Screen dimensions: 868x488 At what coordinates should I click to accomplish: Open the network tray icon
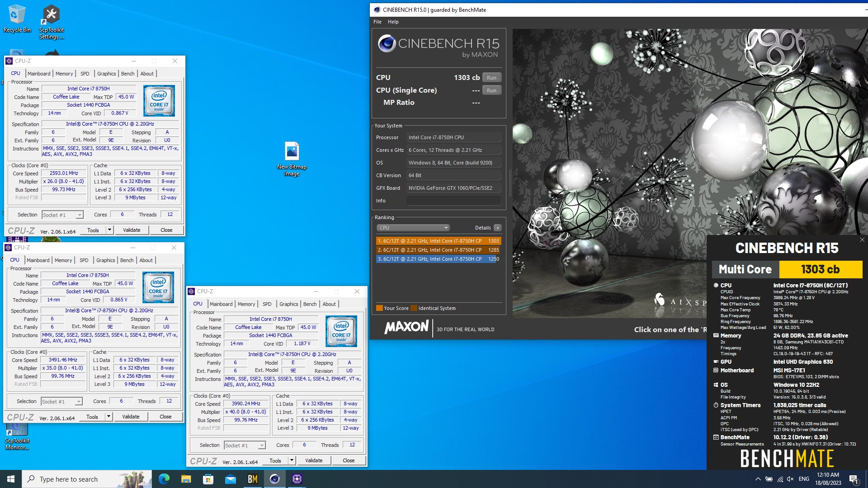click(x=780, y=479)
